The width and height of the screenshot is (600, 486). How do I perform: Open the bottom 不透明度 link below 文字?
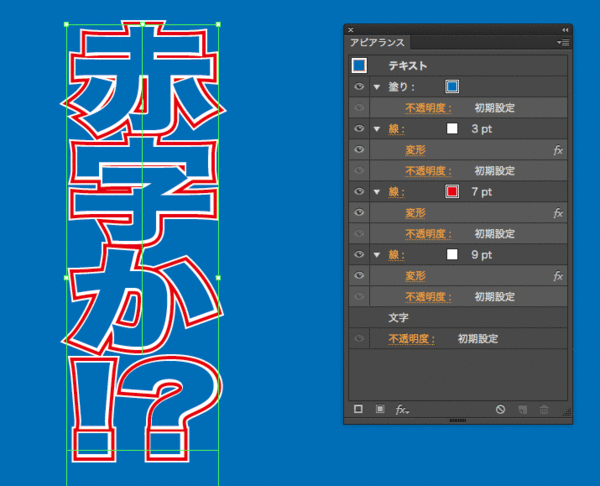click(412, 339)
